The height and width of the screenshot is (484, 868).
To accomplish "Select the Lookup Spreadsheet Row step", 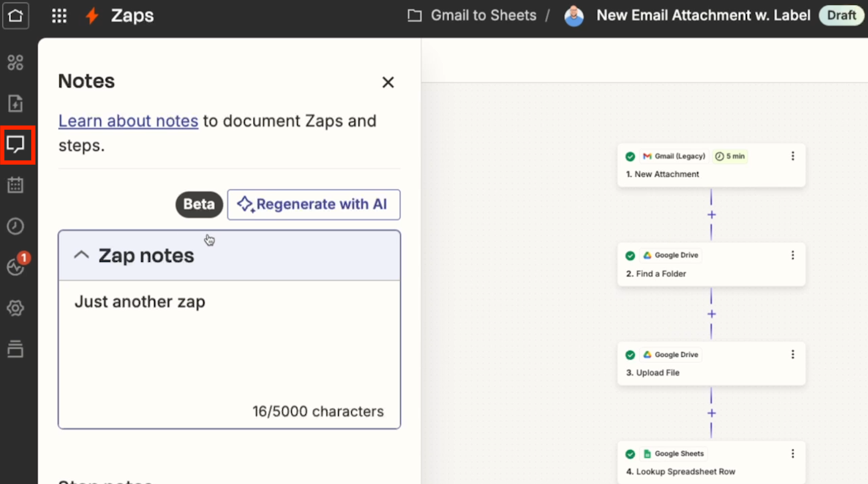I will click(x=711, y=463).
